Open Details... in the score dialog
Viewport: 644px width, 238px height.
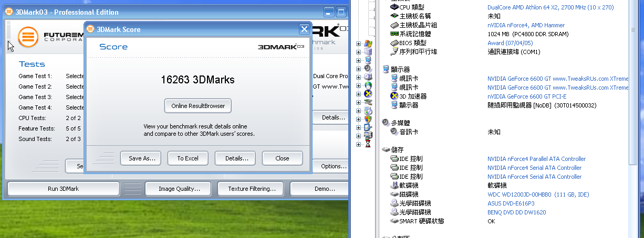235,158
